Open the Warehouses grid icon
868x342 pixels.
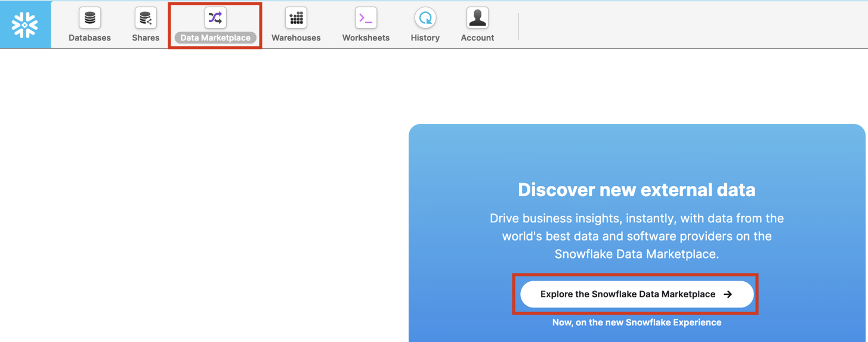coord(296,18)
